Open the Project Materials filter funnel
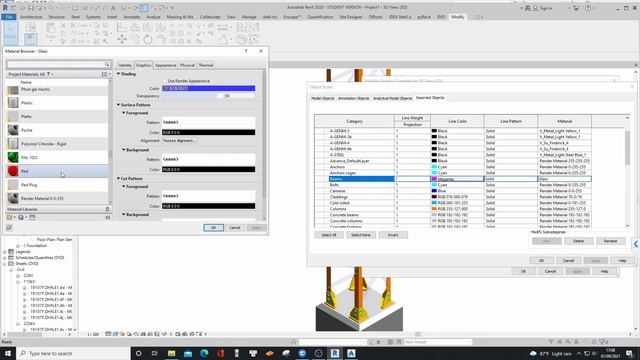Image resolution: width=640 pixels, height=360 pixels. coord(48,74)
